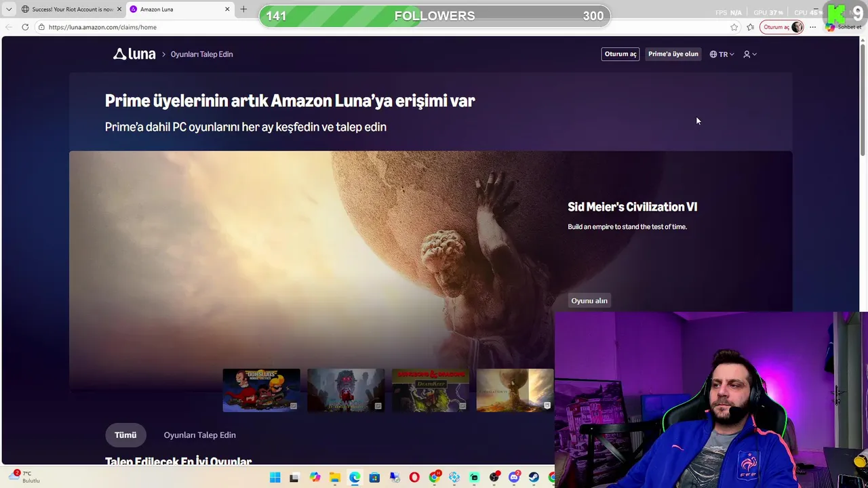Close the Riot Account browser tab

coord(119,9)
